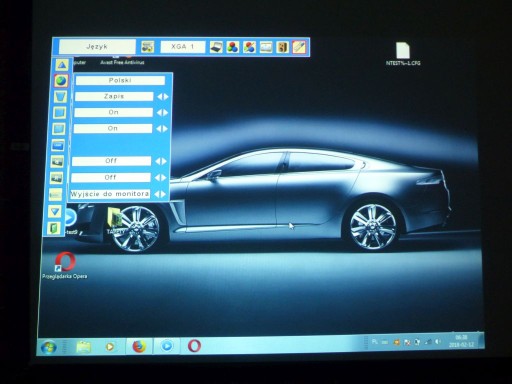
Task: Select the globe language icon in sidebar
Action: 61,81
